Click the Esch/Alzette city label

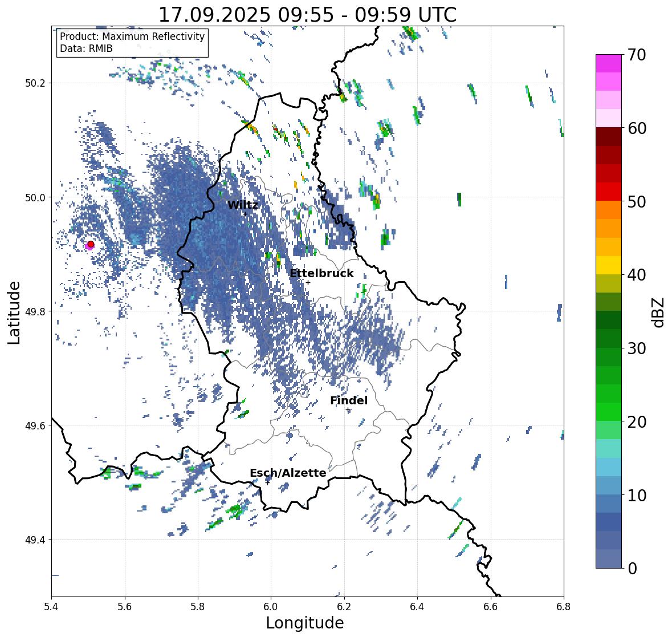[x=288, y=473]
